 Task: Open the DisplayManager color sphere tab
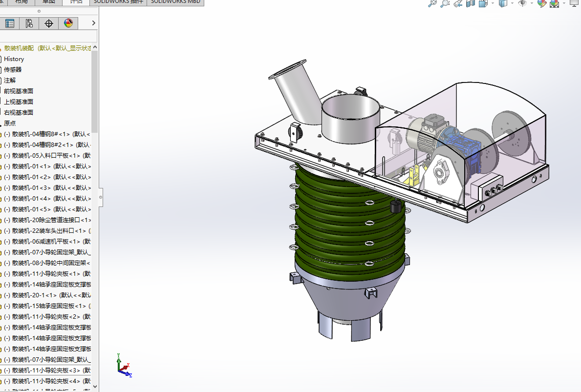tap(68, 23)
